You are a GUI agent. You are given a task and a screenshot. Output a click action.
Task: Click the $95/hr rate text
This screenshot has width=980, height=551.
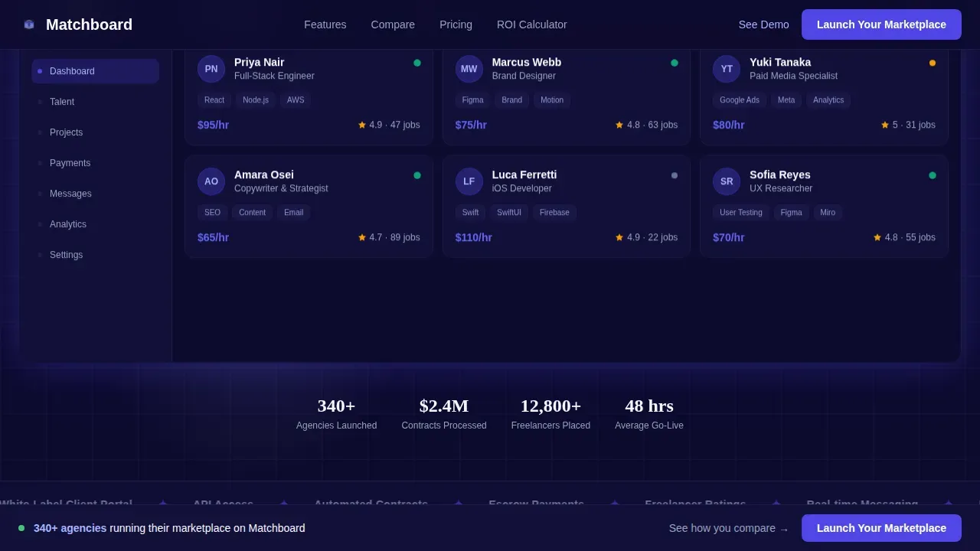[x=213, y=125]
